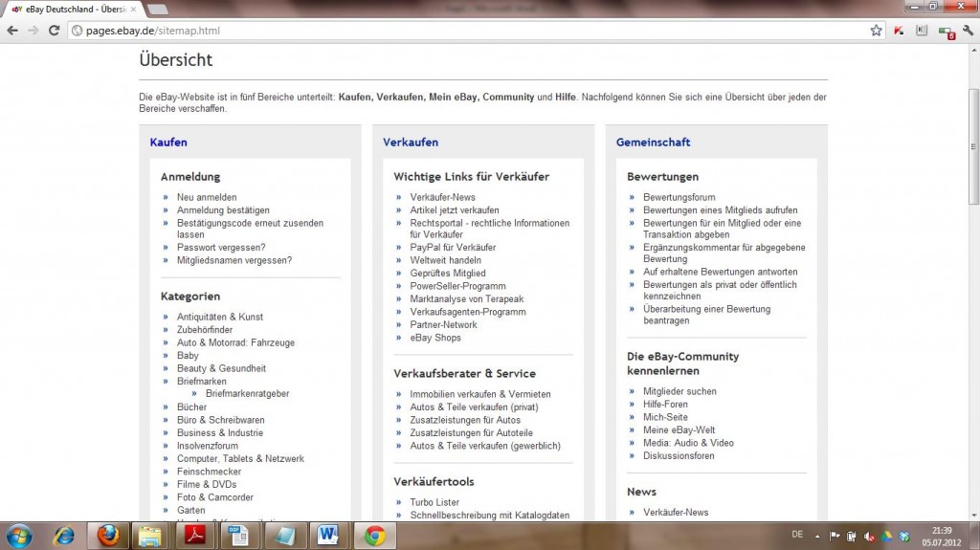980x550 pixels.
Task: Click Artikel jetzt verkaufen link
Action: tap(455, 210)
